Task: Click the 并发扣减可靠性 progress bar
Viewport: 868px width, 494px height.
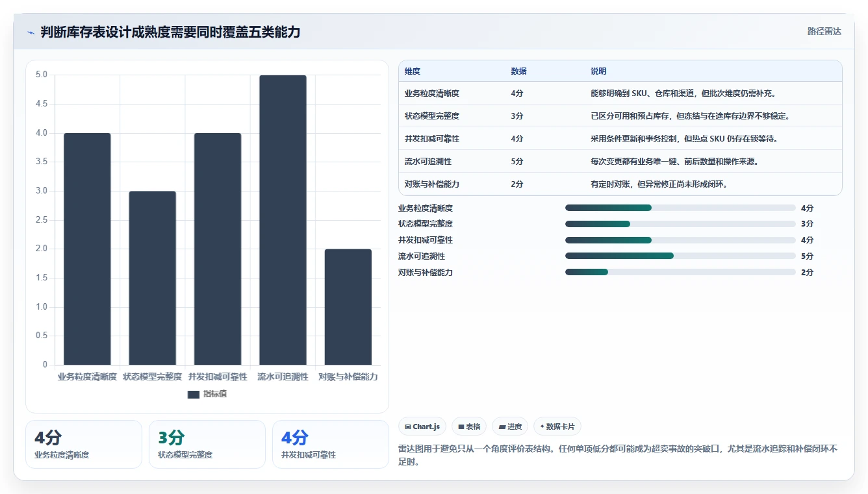Action: 680,240
